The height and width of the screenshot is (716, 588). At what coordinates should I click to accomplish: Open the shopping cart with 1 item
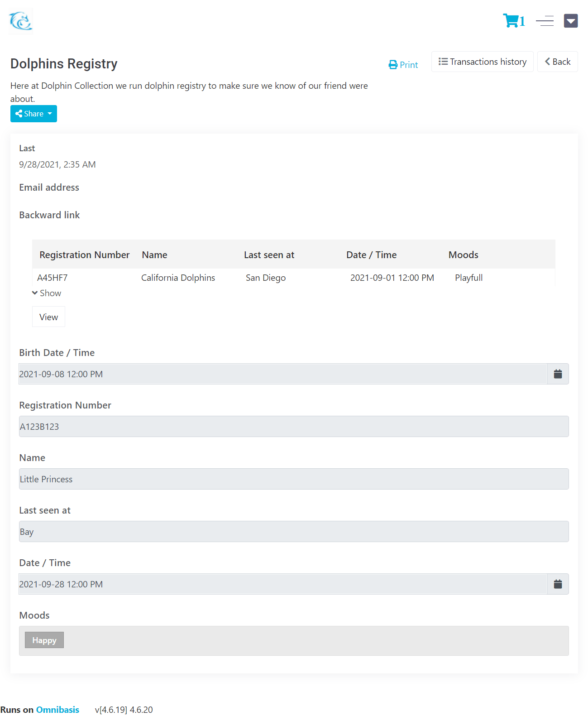tap(513, 20)
